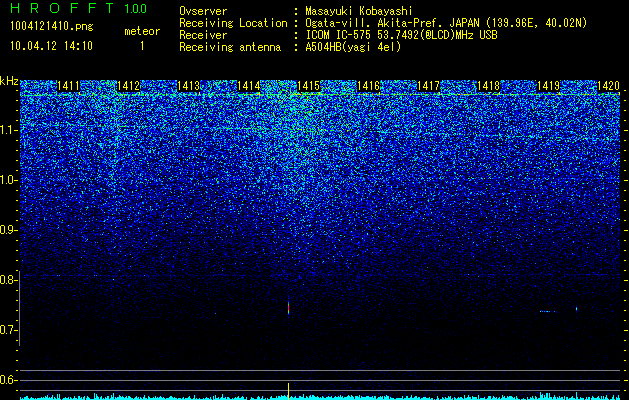Click the date stamp 10.04.12 14:10

click(x=52, y=46)
